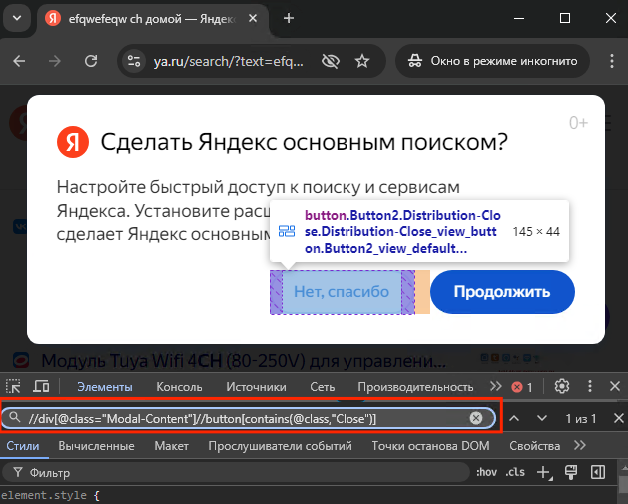This screenshot has height=504, width=628.
Task: Click the element.style rule
Action: pos(50,496)
